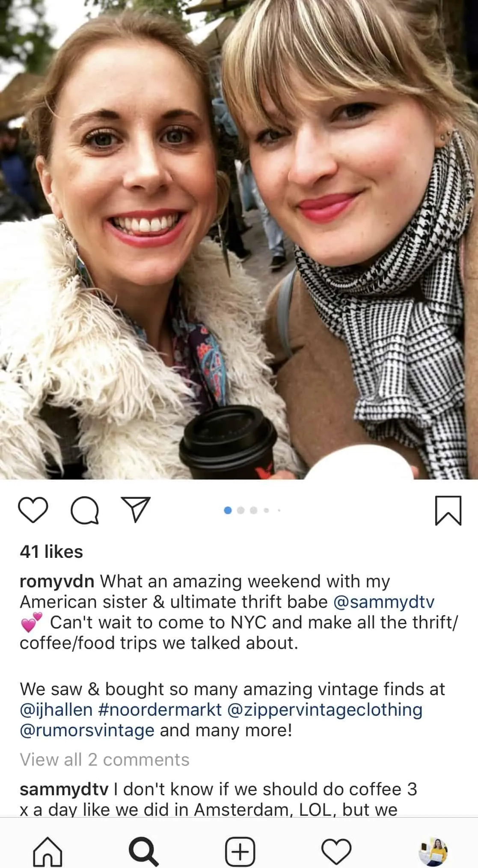Image resolution: width=478 pixels, height=868 pixels.
Task: Tap the @sammydtv mention in the caption
Action: click(x=383, y=602)
